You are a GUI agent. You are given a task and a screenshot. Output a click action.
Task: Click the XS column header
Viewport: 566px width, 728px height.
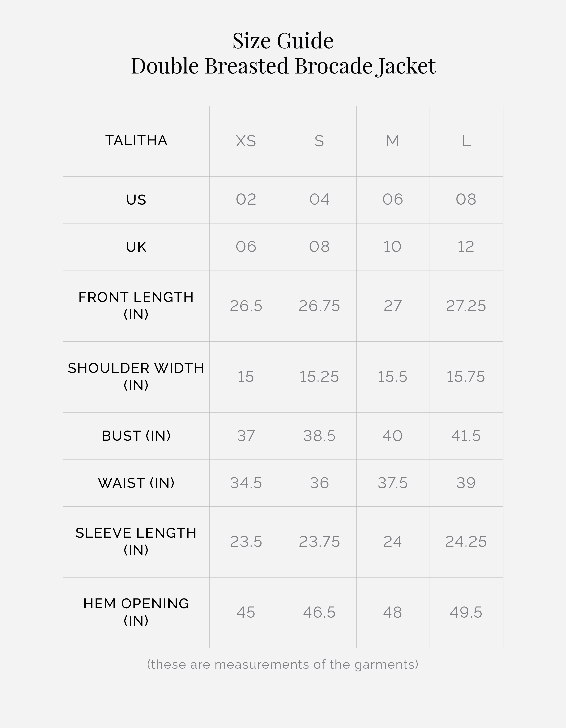point(246,141)
